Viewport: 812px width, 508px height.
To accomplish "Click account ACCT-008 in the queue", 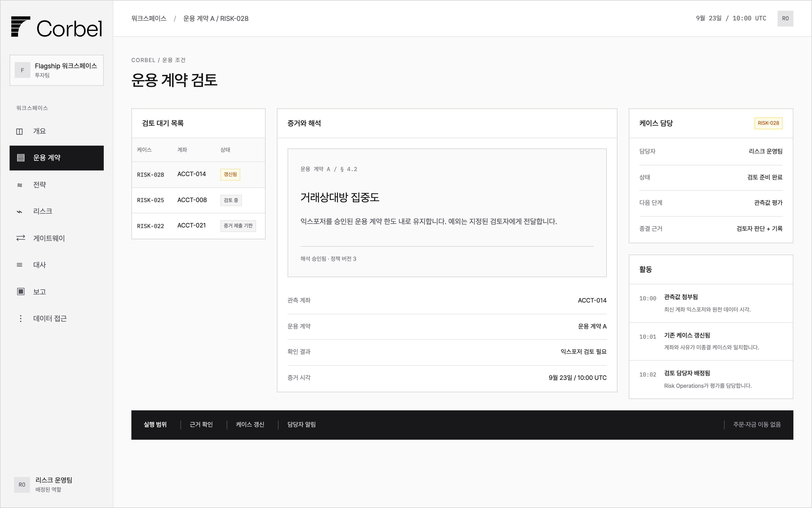I will coord(192,200).
